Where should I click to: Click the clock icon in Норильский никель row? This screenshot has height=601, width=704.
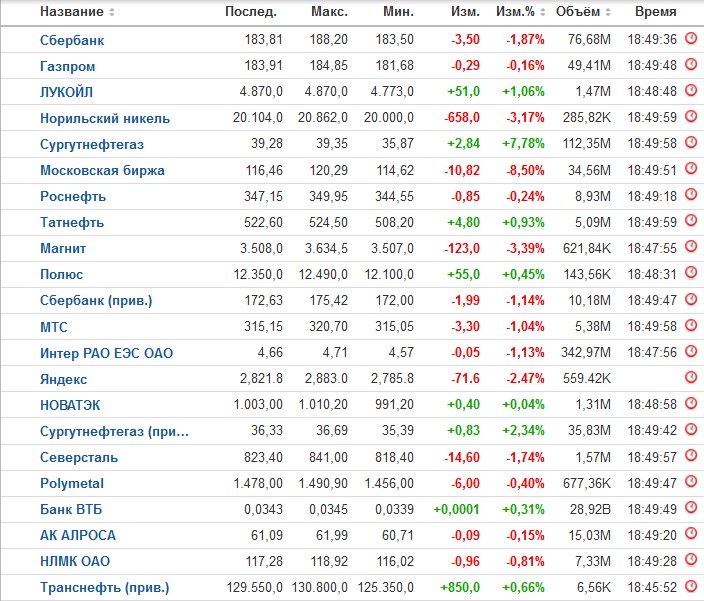[691, 117]
